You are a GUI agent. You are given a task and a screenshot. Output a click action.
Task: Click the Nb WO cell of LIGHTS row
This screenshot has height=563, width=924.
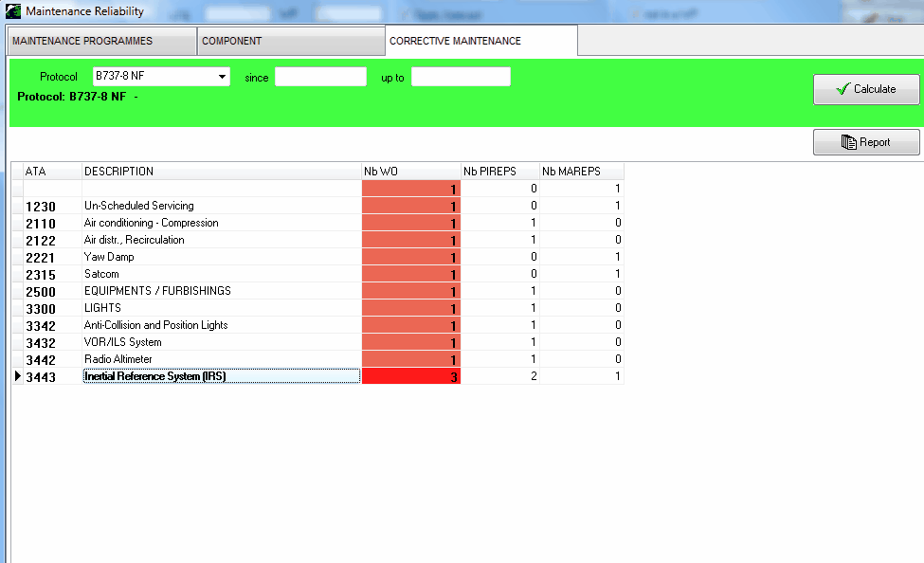(411, 308)
